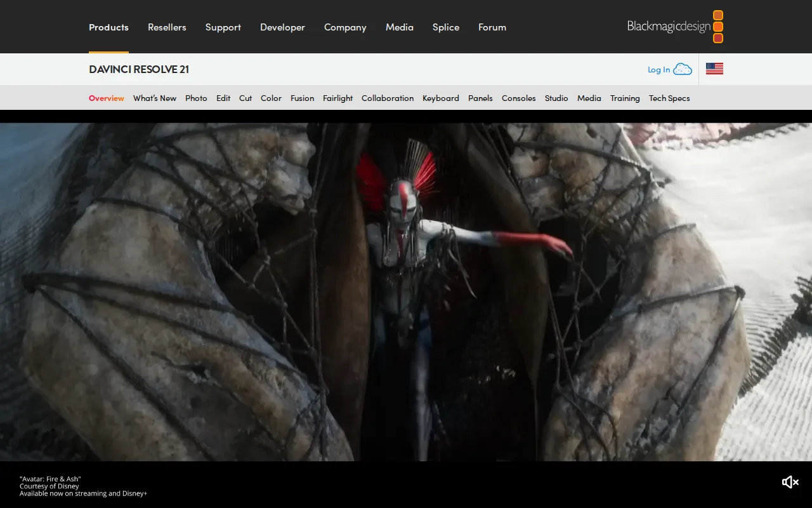This screenshot has width=812, height=508.
Task: Click the "Avatar: Fire & Ash" caption text
Action: coord(50,479)
